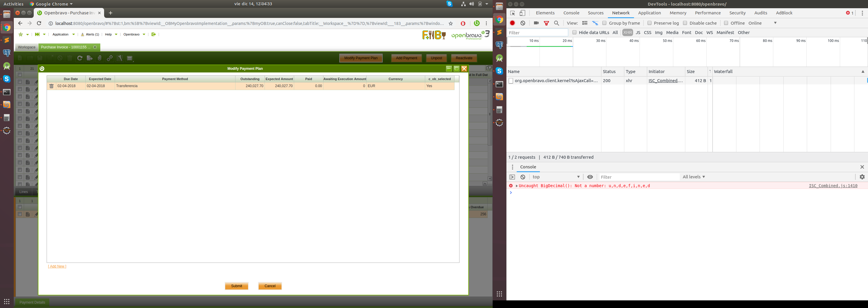This screenshot has width=868, height=308.
Task: Select large request rows view icon
Action: pos(585,23)
